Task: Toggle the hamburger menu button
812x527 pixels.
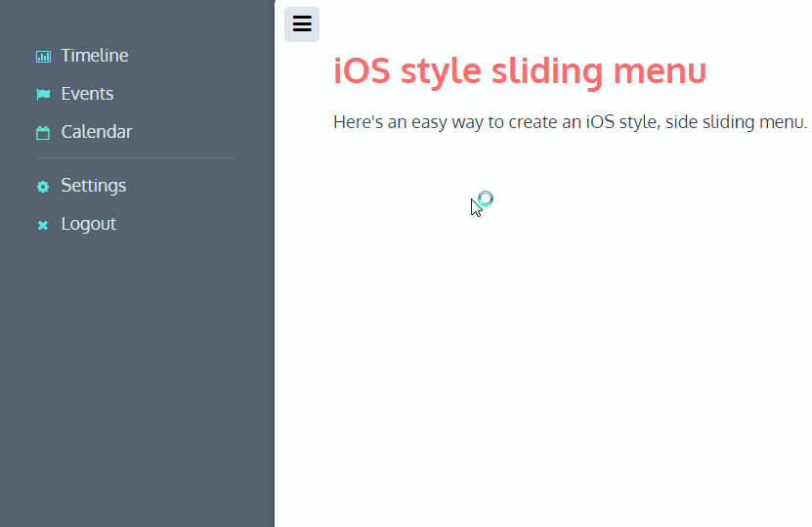Action: [302, 24]
